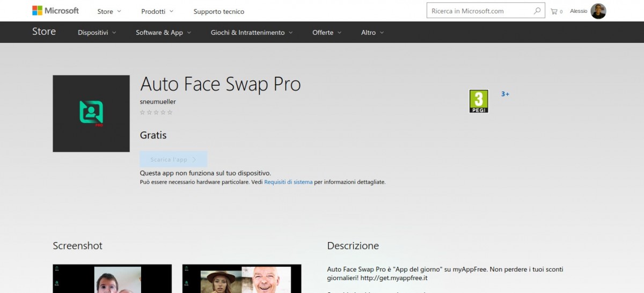The height and width of the screenshot is (293, 644).
Task: Expand the Altro menu
Action: coord(372,33)
